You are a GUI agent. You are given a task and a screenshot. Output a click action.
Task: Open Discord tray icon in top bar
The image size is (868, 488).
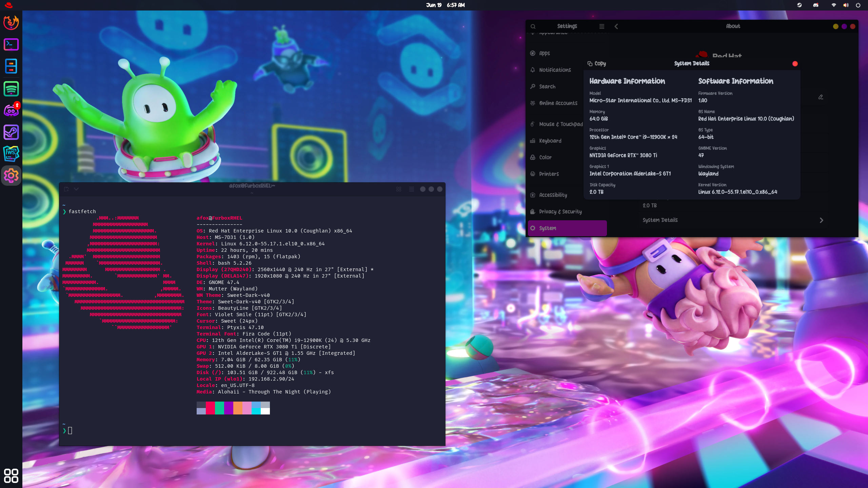tap(816, 5)
